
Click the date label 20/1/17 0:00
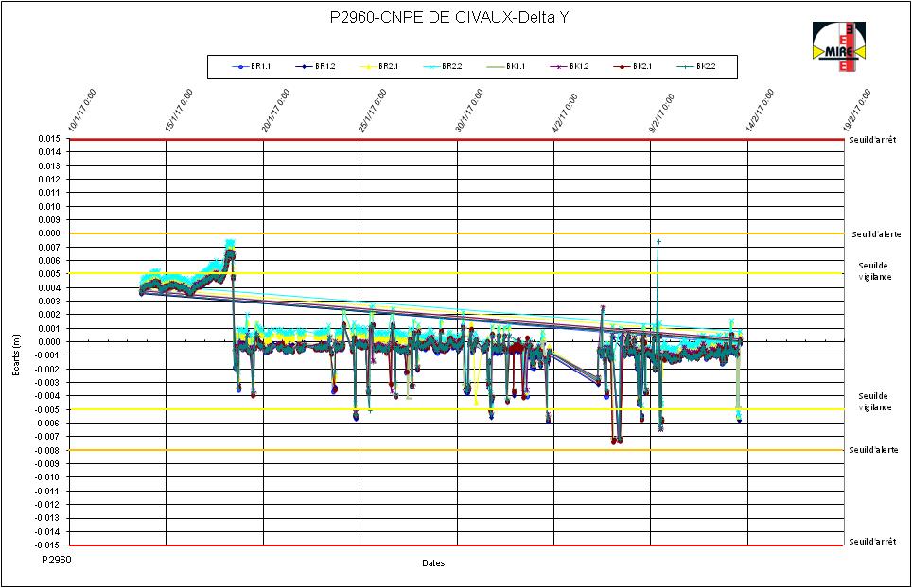click(x=275, y=111)
